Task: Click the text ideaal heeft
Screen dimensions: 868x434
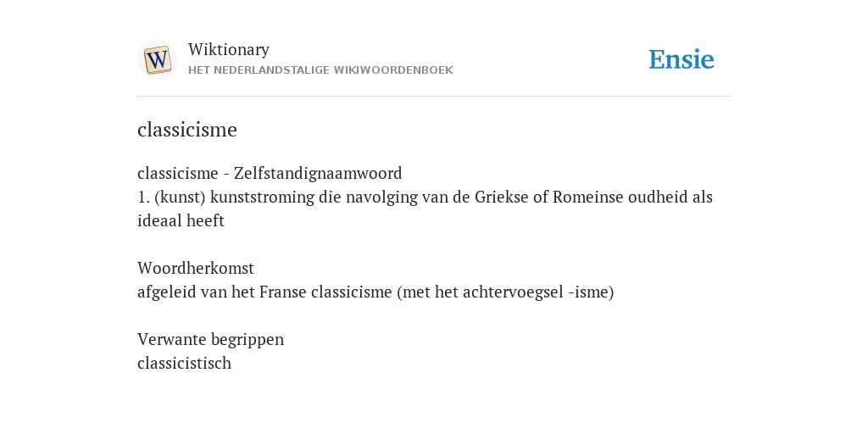Action: pos(181,221)
